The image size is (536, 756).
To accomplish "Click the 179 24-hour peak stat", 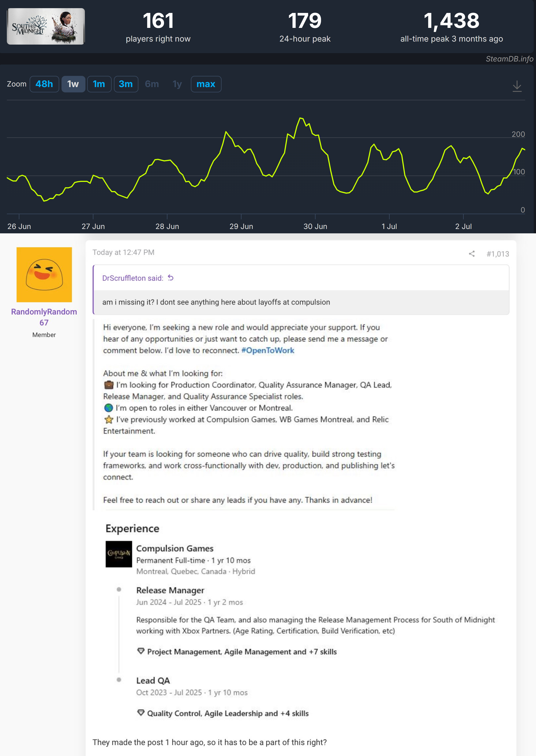I will [x=305, y=27].
